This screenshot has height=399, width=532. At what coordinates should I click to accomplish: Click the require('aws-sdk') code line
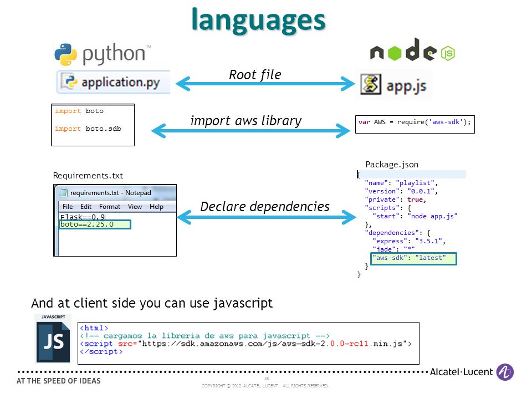tap(415, 122)
